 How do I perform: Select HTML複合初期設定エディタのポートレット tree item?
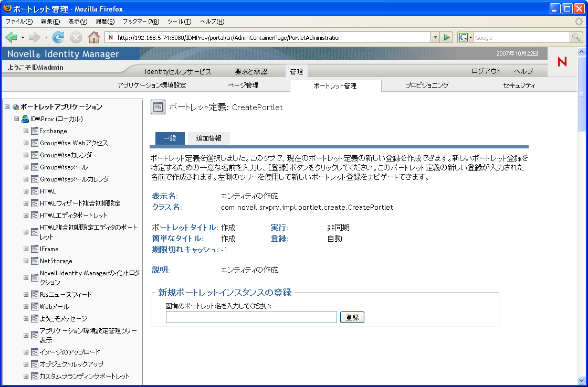89,232
